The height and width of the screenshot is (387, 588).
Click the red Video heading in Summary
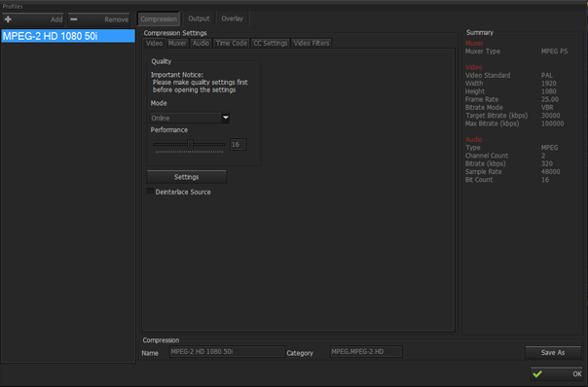click(x=474, y=67)
